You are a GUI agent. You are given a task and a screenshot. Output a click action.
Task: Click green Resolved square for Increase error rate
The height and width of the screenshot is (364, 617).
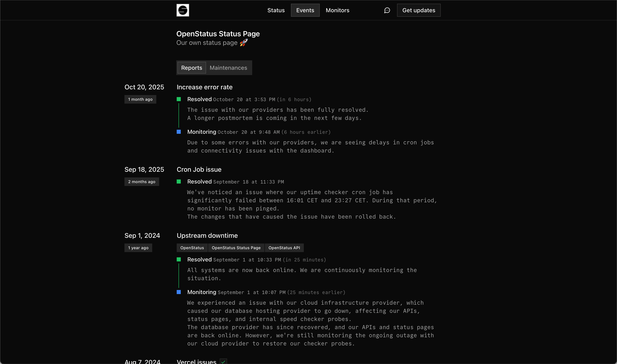[x=179, y=99]
